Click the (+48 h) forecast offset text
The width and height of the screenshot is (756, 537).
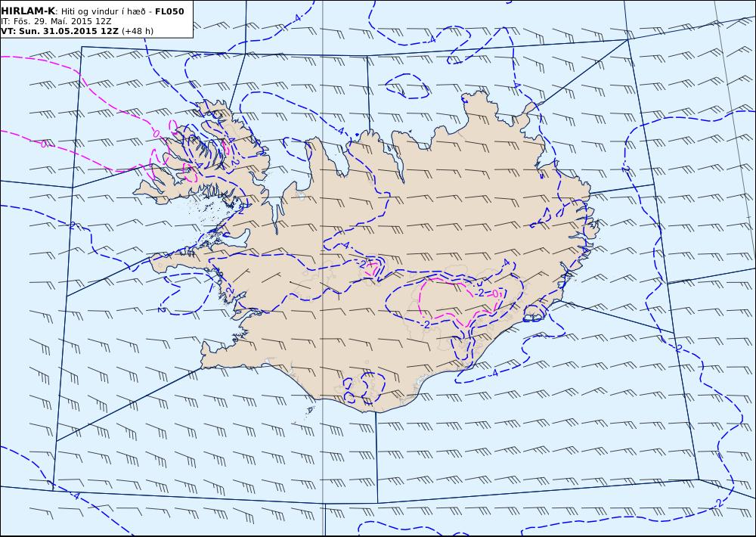point(138,31)
